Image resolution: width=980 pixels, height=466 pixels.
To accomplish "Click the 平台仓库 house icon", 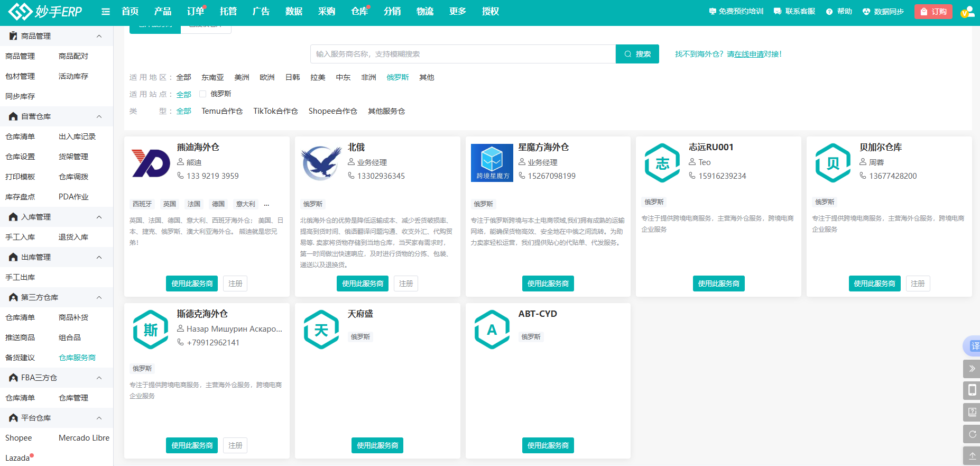I will 13,418.
